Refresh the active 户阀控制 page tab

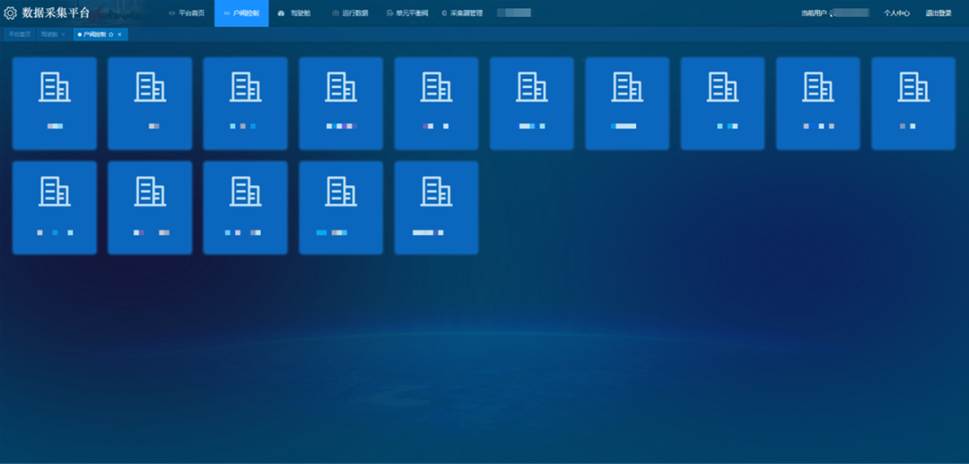[111, 35]
